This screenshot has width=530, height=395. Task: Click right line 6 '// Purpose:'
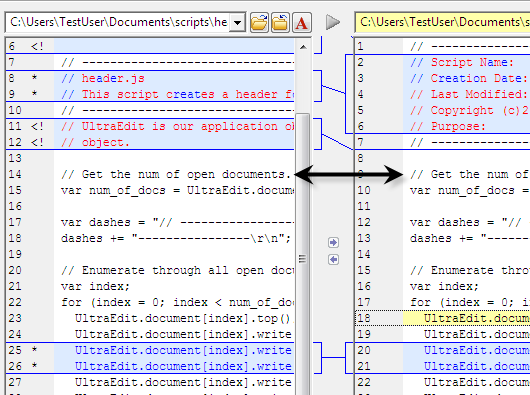(x=448, y=126)
